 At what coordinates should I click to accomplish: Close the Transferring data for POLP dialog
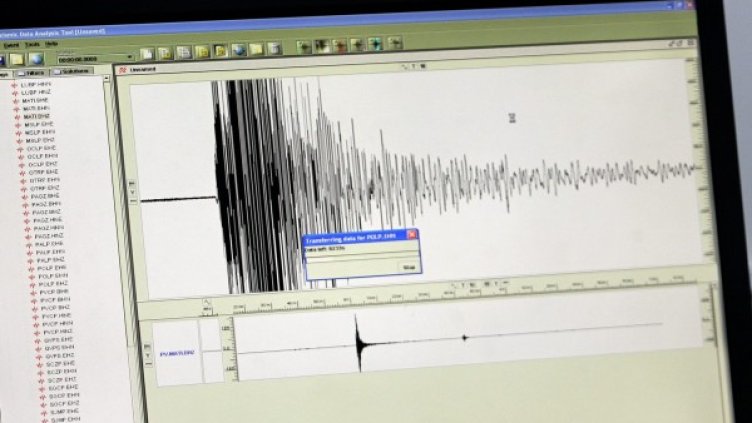pos(411,234)
